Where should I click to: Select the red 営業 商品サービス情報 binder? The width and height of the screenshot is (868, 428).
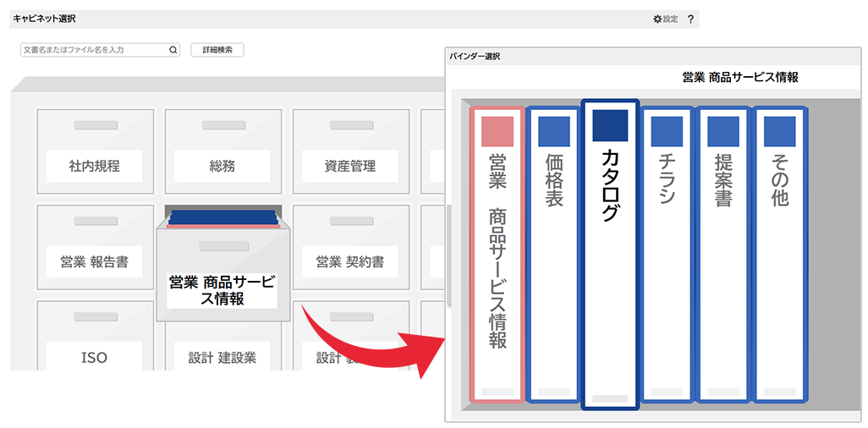(x=497, y=254)
